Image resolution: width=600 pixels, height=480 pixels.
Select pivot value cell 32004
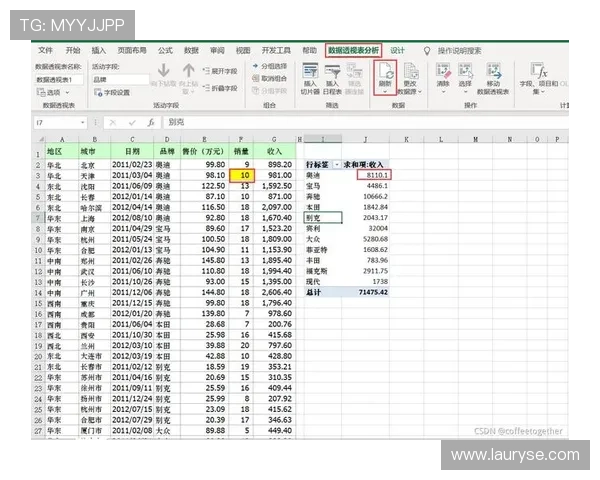(x=366, y=229)
